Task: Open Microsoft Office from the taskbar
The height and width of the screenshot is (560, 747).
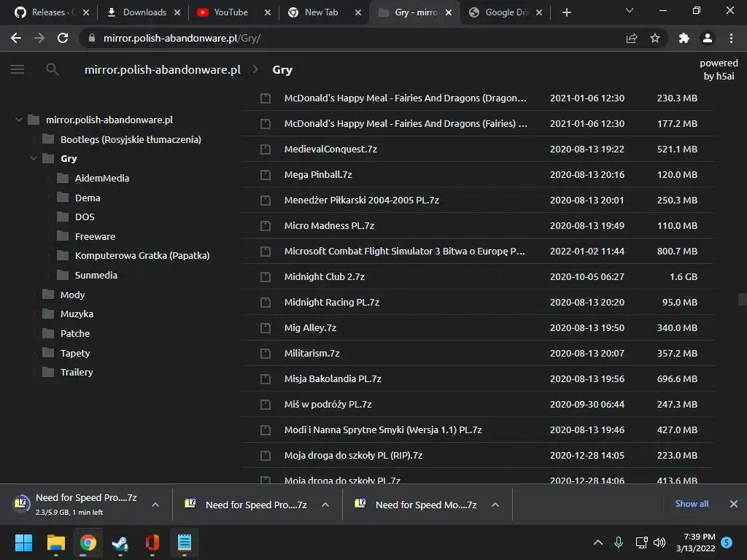Action: (152, 542)
